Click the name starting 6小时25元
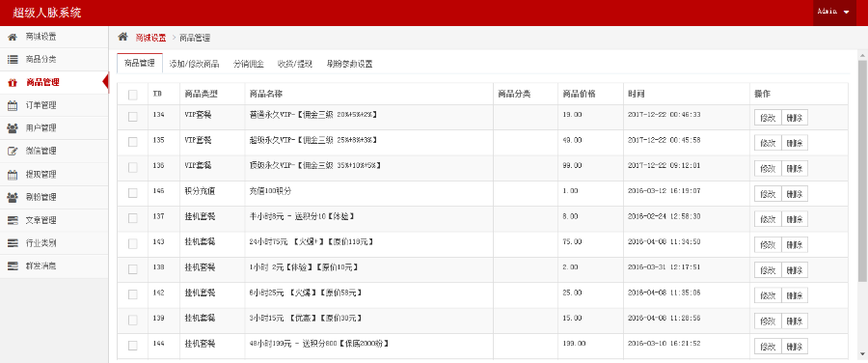 click(x=306, y=293)
